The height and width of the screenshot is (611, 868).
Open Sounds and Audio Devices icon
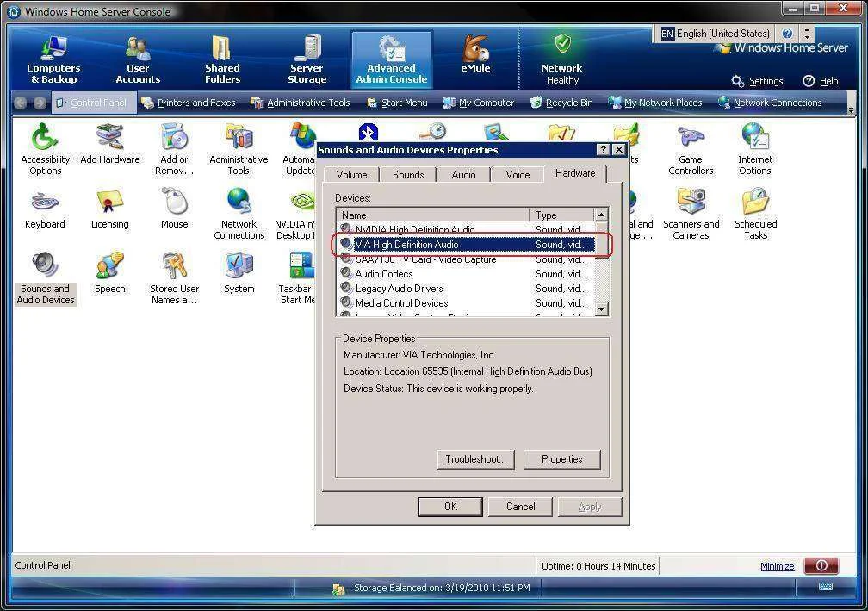46,279
